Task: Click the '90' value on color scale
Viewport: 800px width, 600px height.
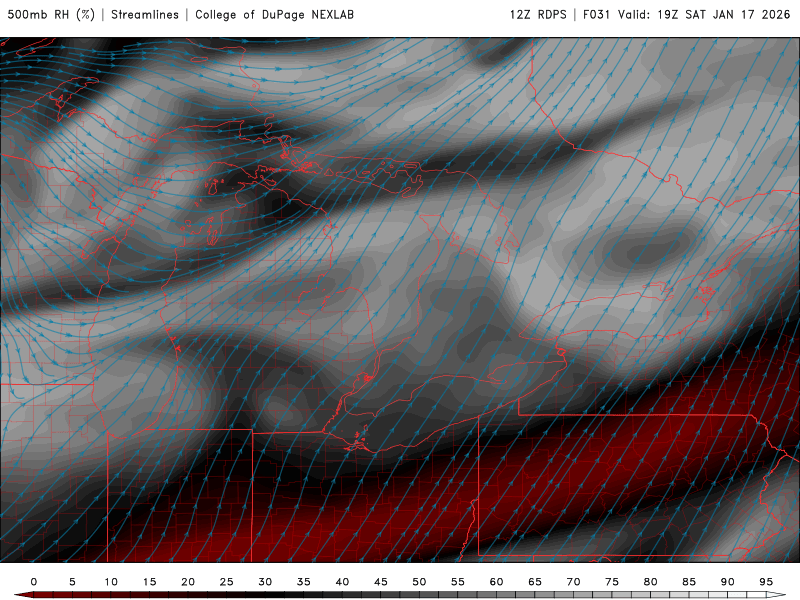Action: (728, 582)
